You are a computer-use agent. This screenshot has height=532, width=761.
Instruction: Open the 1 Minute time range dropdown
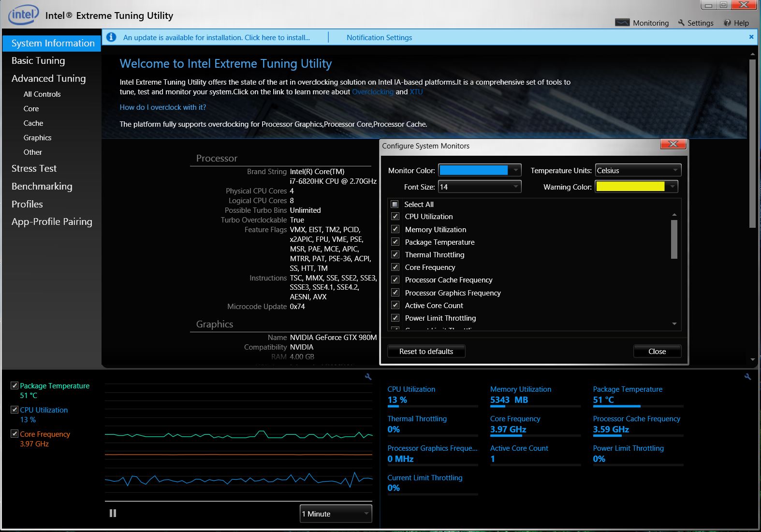coord(336,514)
